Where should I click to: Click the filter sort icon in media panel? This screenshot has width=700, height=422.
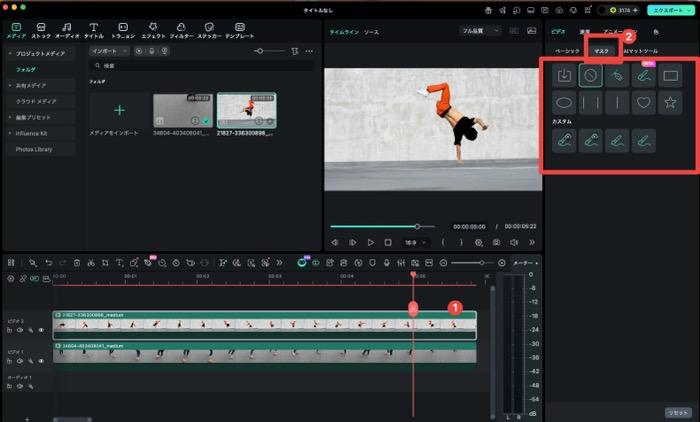pyautogui.click(x=295, y=51)
